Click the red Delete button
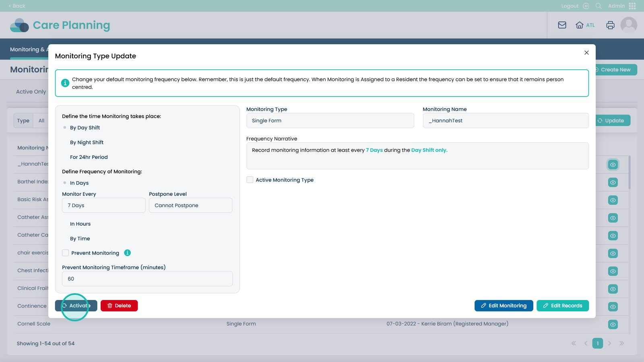Viewport: 644px width, 362px height. pos(119,306)
